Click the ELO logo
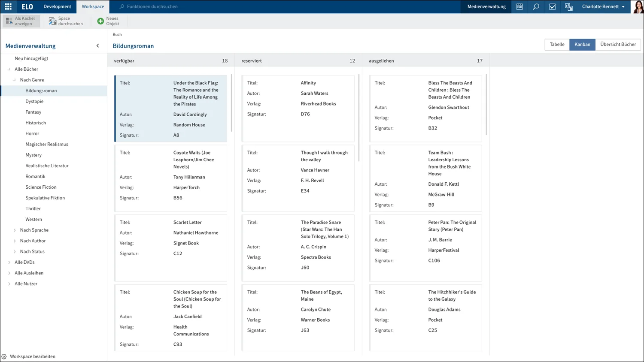644x362 pixels. click(27, 6)
